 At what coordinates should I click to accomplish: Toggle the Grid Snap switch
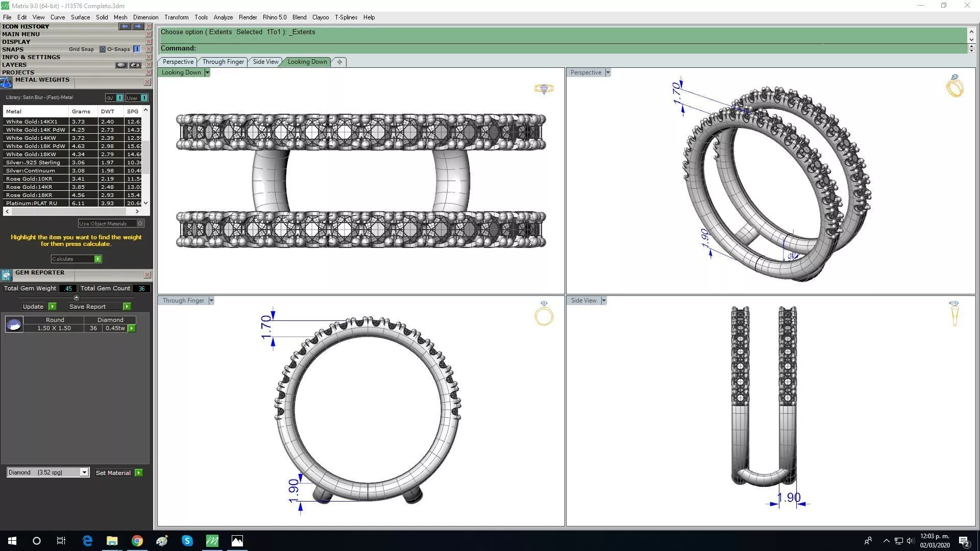102,49
